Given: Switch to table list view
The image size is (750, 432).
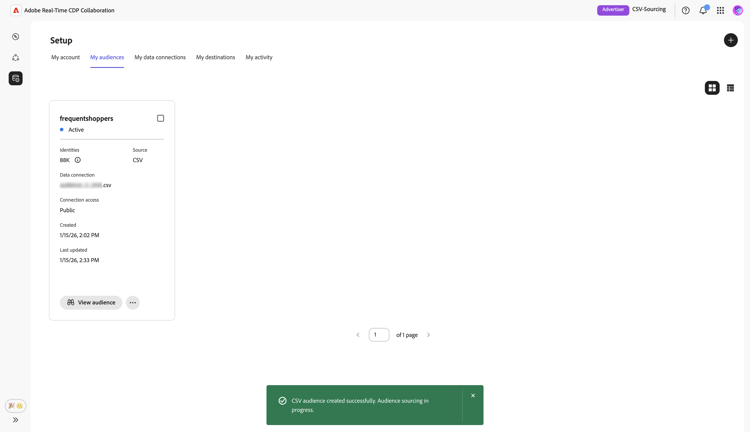Looking at the screenshot, I should (730, 88).
